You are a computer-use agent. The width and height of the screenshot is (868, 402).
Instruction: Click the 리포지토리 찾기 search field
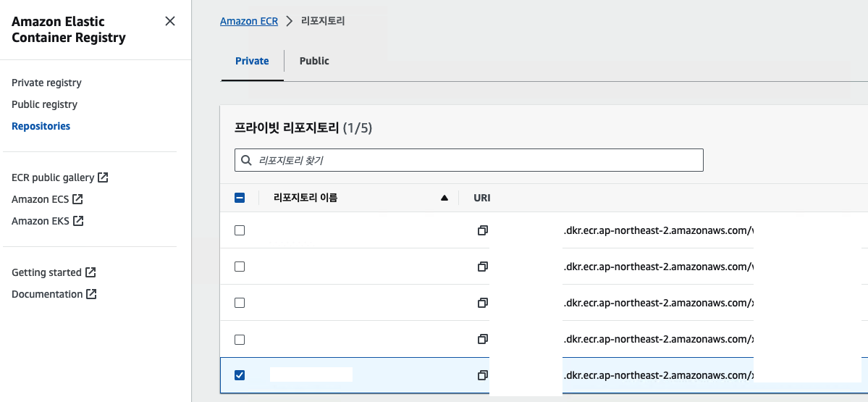point(469,160)
